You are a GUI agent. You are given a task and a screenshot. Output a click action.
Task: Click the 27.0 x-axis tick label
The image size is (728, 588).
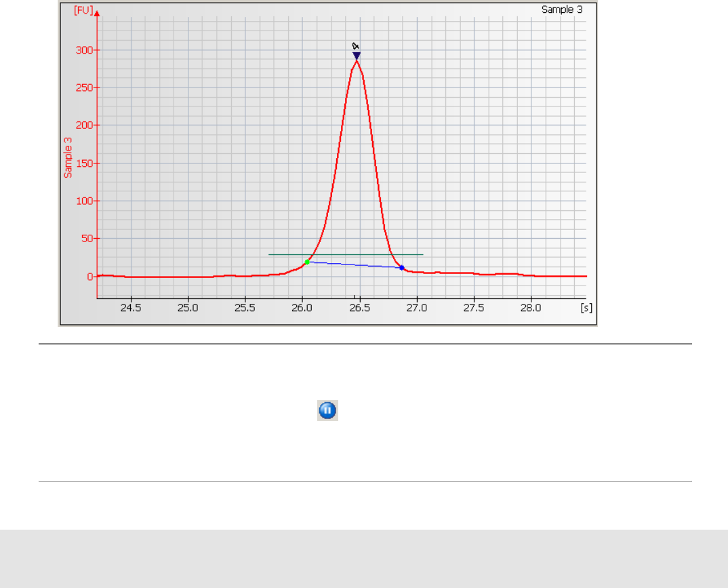coord(417,308)
